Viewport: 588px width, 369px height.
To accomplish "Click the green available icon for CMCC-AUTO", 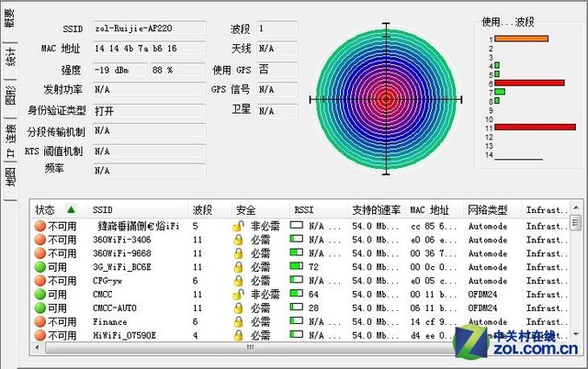I will click(x=40, y=307).
